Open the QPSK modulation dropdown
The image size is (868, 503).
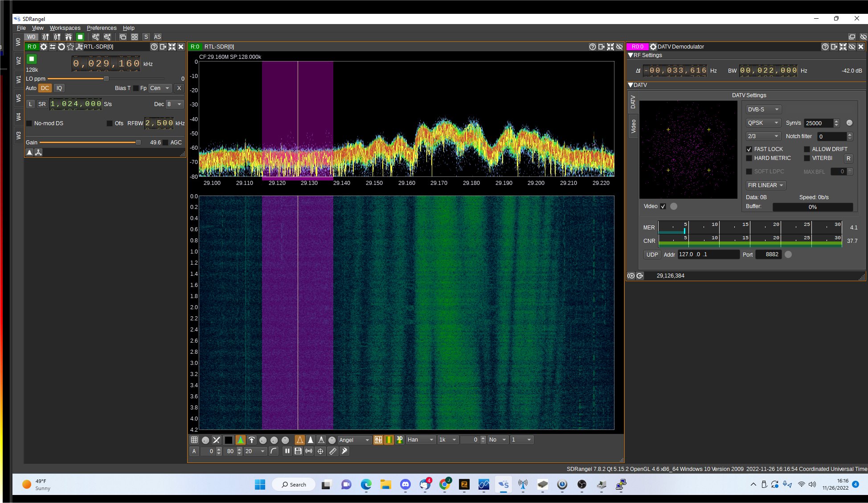pyautogui.click(x=764, y=123)
